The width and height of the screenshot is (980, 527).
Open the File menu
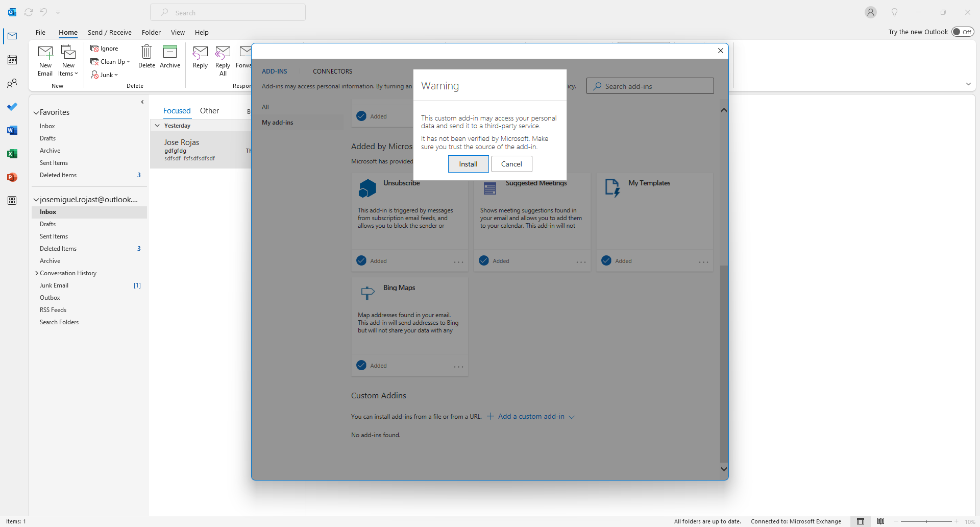[40, 32]
